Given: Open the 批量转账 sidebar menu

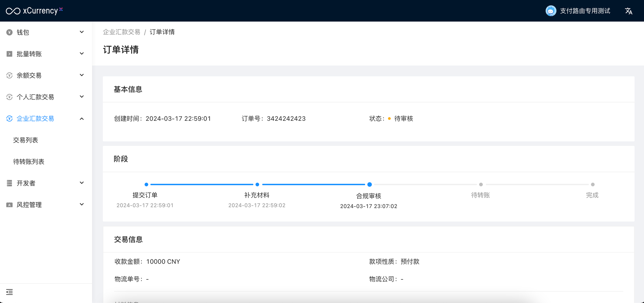Looking at the screenshot, I should pyautogui.click(x=46, y=54).
